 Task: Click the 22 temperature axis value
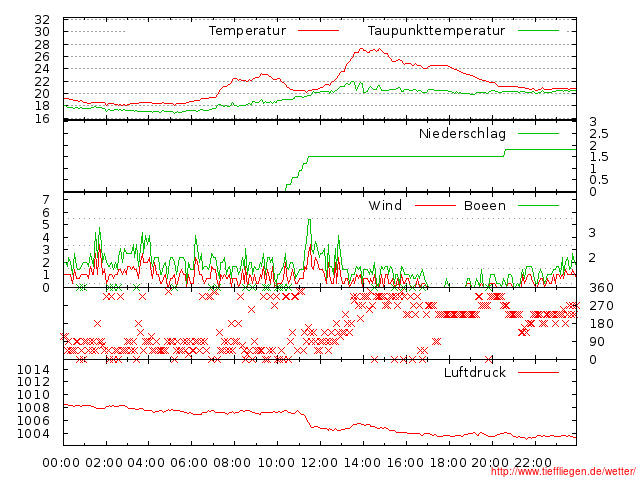[42, 82]
